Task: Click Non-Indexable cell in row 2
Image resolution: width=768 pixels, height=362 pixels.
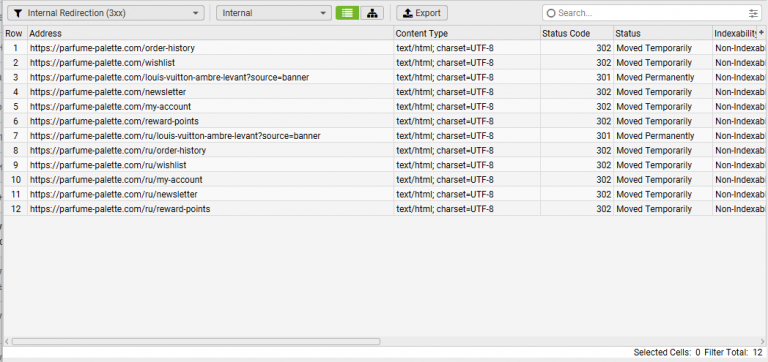Action: pos(740,63)
